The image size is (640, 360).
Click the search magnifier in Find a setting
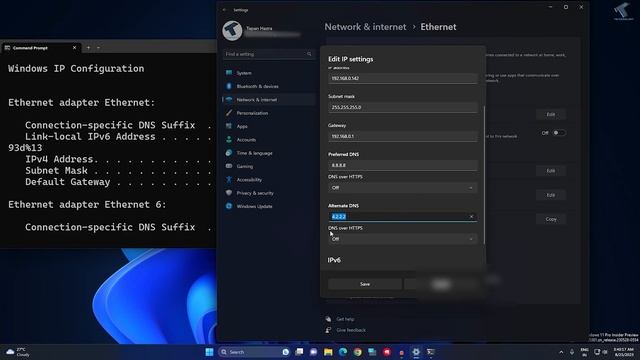tap(309, 54)
